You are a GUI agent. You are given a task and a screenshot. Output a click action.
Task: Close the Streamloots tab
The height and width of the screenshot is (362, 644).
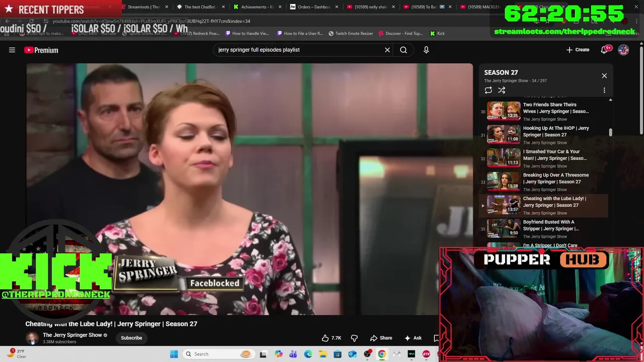(x=167, y=7)
